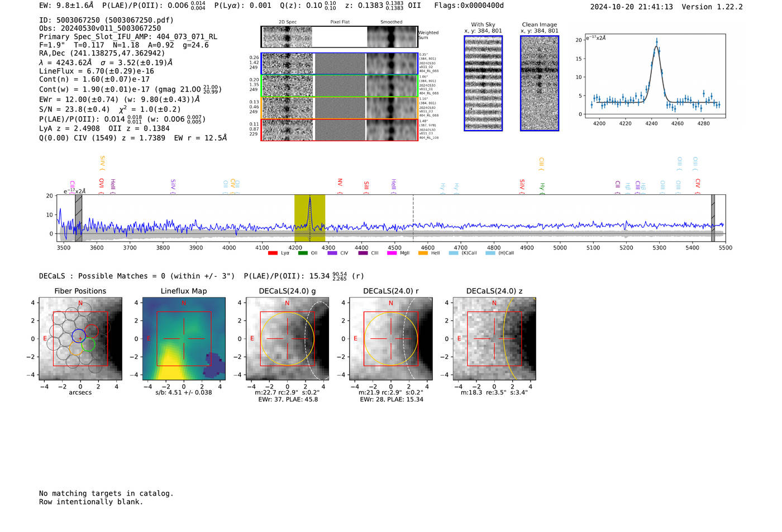Open the DECaLS(24.0) g cutout
Viewport: 782px width, 532px height.
pos(288,339)
